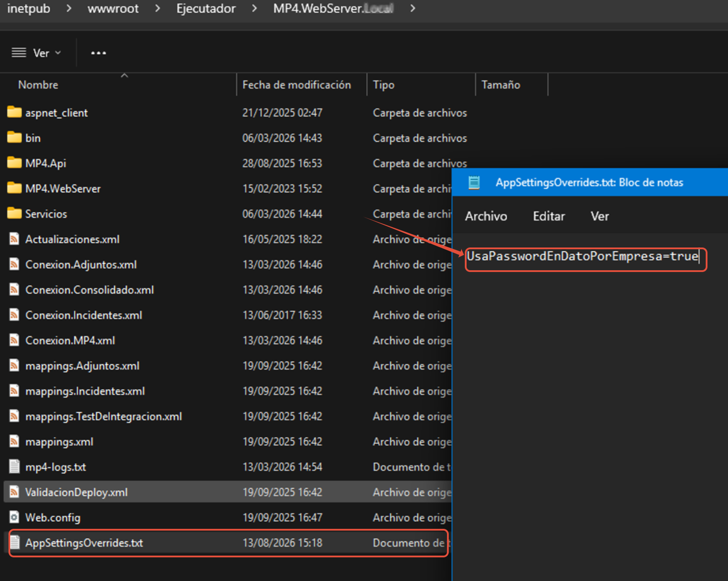Screen dimensions: 728x581
Task: Click the date 15/02/2023 15:52
Action: (x=282, y=189)
